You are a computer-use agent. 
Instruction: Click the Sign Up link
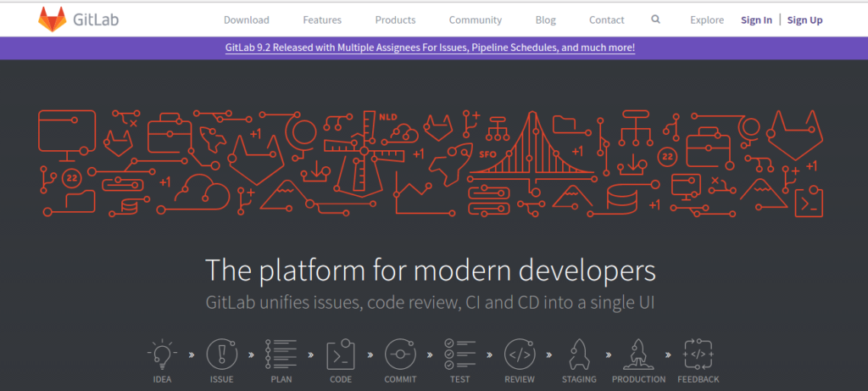pyautogui.click(x=804, y=20)
